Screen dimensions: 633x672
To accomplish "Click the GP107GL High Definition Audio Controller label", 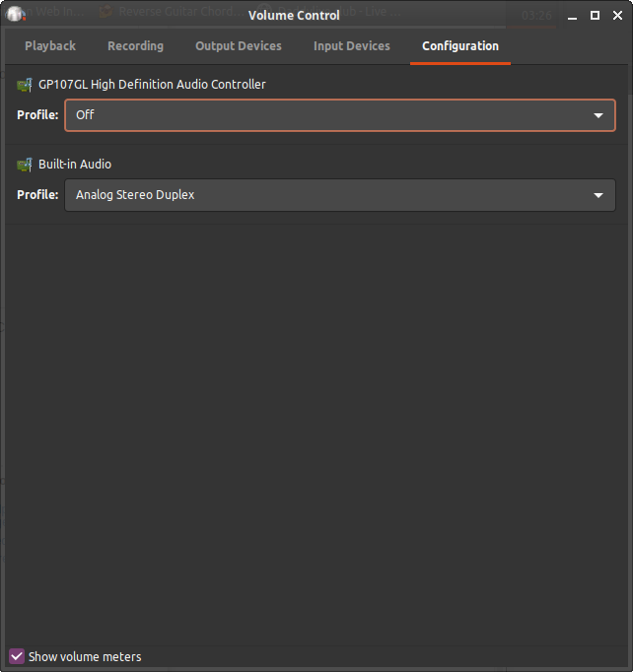I will tap(152, 85).
